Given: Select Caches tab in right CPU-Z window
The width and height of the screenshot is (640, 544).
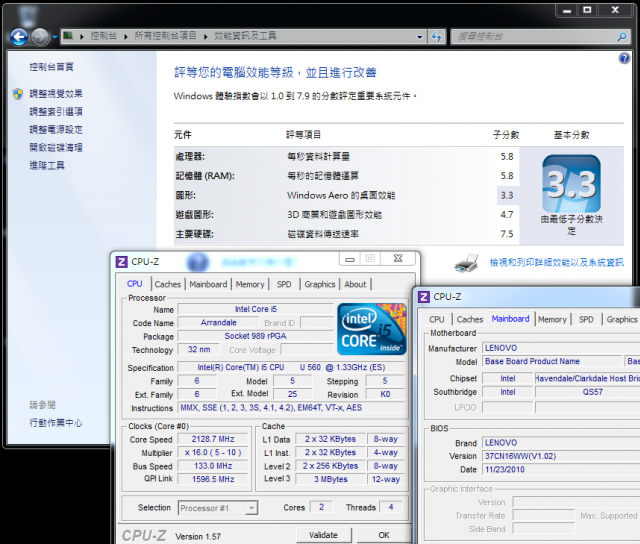Looking at the screenshot, I should [470, 320].
